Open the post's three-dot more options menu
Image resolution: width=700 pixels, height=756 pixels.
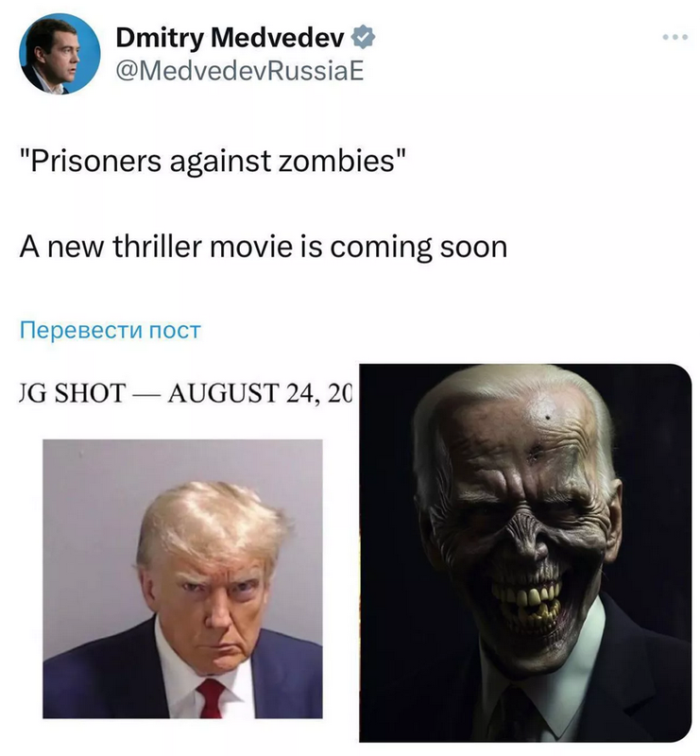point(674,37)
